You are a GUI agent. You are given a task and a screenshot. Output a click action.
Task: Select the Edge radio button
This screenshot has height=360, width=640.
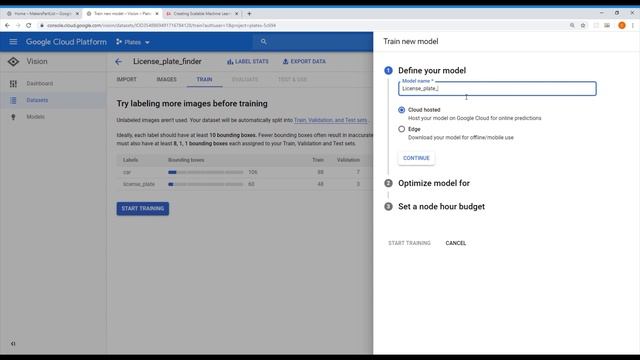[402, 129]
